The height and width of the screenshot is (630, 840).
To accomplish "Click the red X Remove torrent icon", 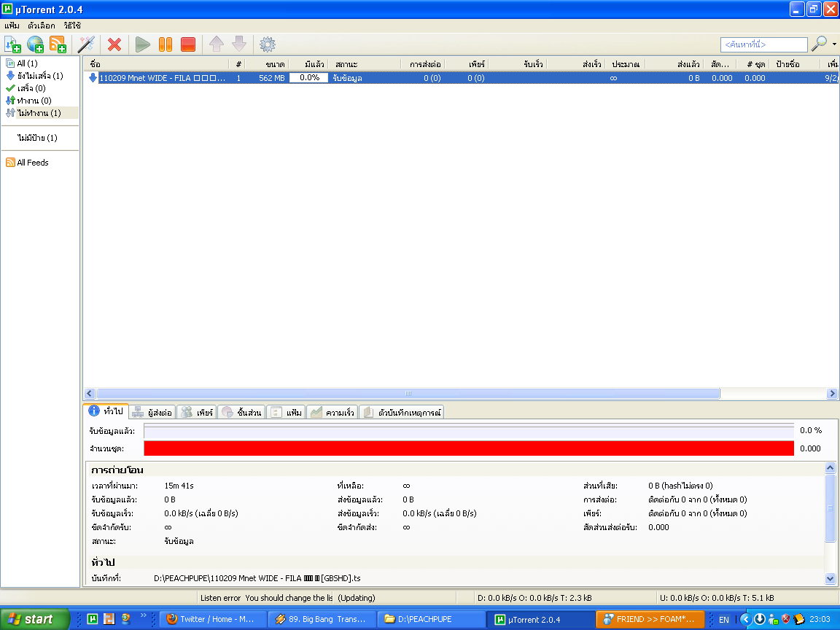I will pos(114,44).
